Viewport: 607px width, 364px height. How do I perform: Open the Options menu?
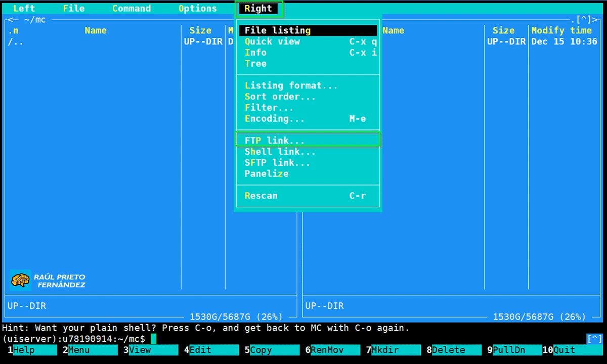tap(197, 9)
